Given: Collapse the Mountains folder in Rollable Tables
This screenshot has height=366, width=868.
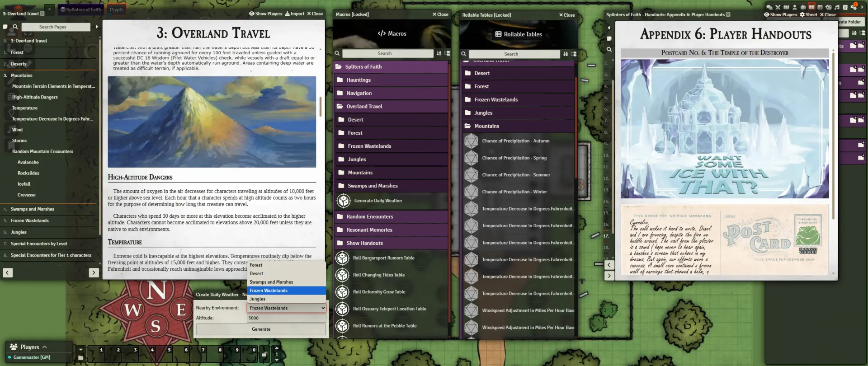Looking at the screenshot, I should tap(486, 126).
